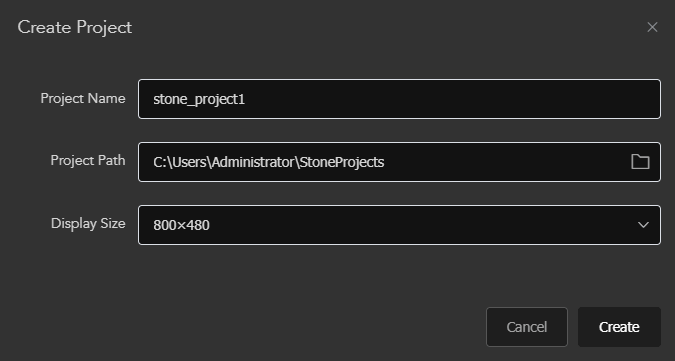
Task: Click the middle of the Display Size combo box
Action: (399, 225)
